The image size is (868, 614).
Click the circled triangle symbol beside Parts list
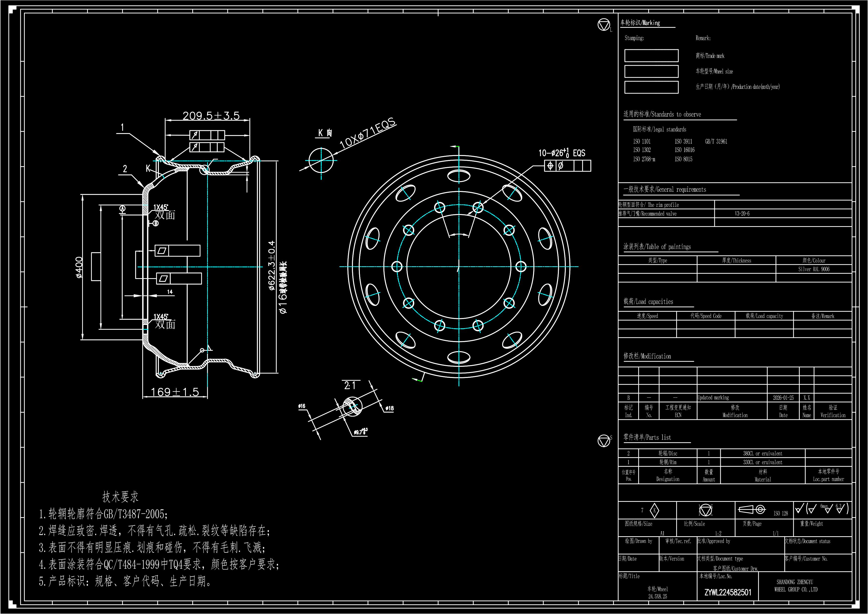point(604,441)
